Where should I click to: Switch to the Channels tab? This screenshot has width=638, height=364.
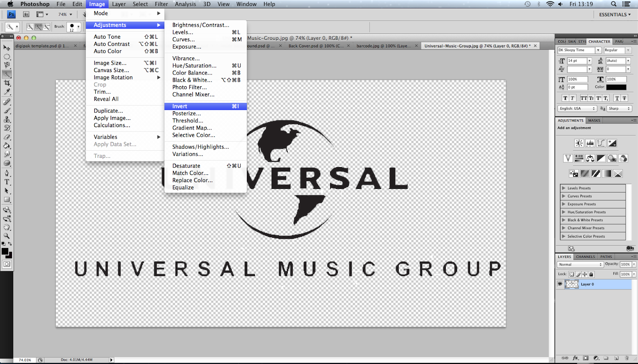click(585, 257)
